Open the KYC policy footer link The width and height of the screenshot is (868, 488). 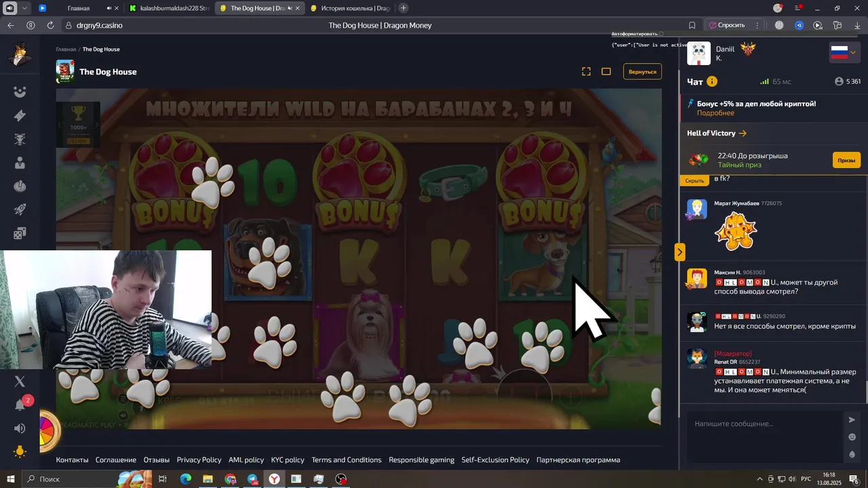point(288,460)
